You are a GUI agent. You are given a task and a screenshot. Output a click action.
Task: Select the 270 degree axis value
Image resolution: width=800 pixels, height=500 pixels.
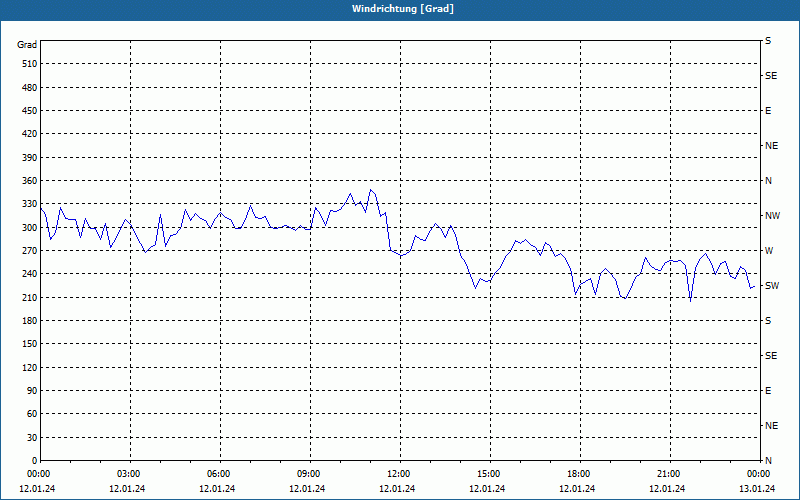pyautogui.click(x=30, y=251)
